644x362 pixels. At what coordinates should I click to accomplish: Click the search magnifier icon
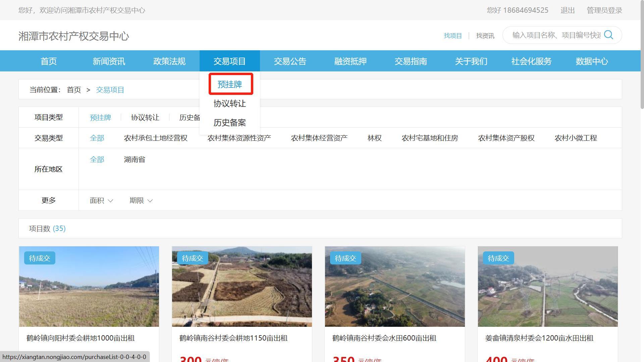pos(608,35)
